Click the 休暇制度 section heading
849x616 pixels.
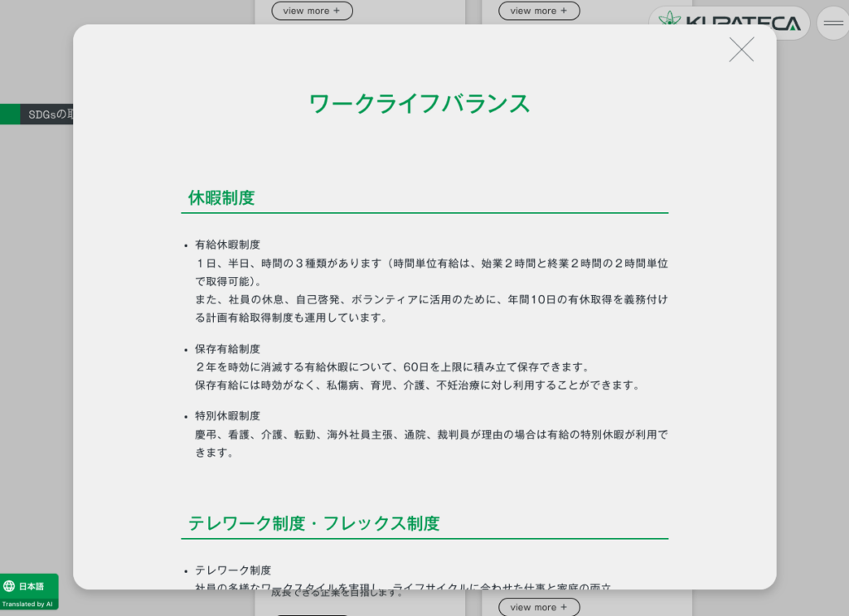(x=221, y=198)
